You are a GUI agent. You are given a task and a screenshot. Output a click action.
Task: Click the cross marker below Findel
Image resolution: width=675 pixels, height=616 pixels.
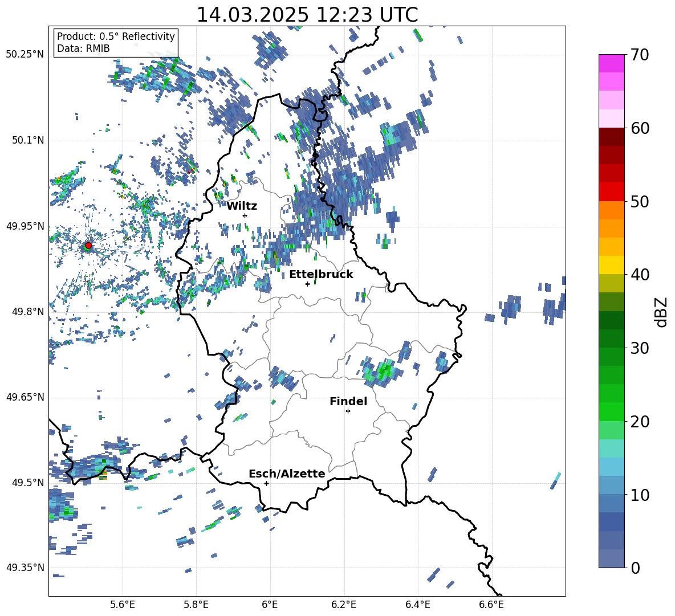(348, 411)
